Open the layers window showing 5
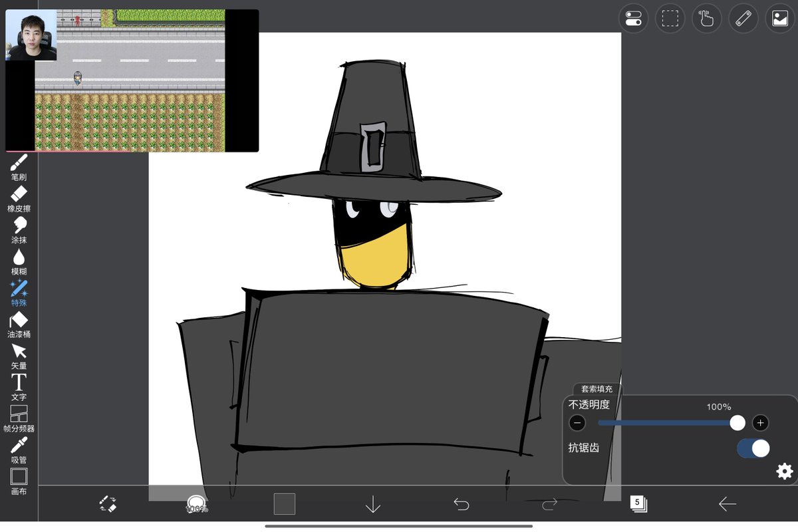 tap(638, 503)
